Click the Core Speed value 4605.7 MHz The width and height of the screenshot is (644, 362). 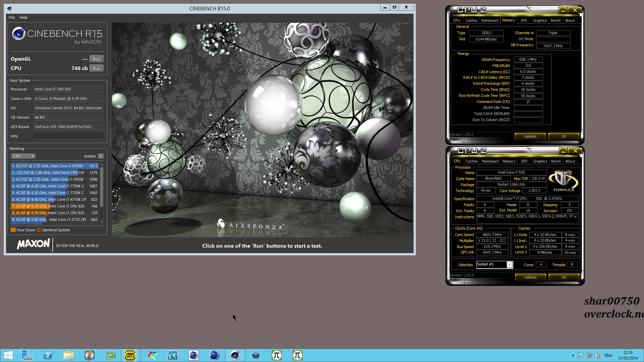492,235
